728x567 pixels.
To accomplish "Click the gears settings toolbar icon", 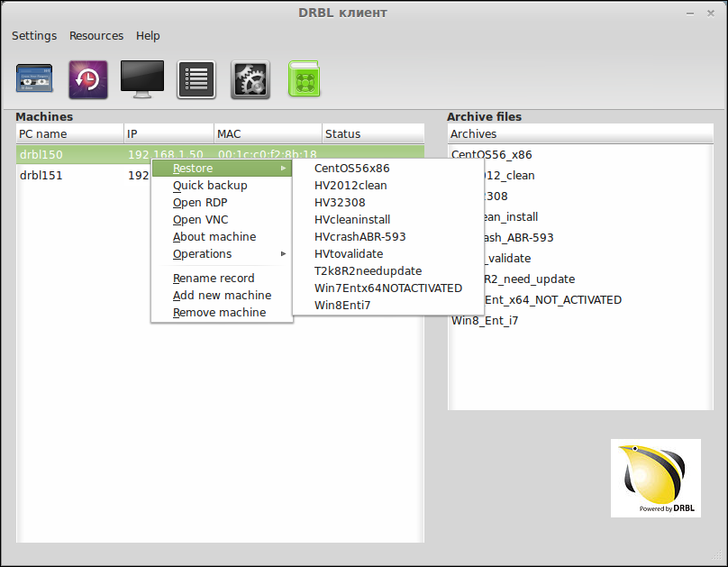I will tap(250, 79).
